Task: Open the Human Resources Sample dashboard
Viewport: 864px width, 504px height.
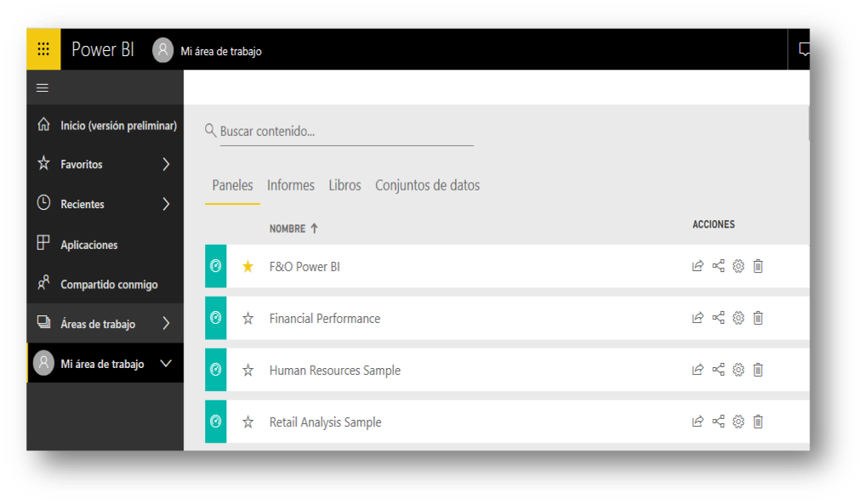Action: pos(335,371)
